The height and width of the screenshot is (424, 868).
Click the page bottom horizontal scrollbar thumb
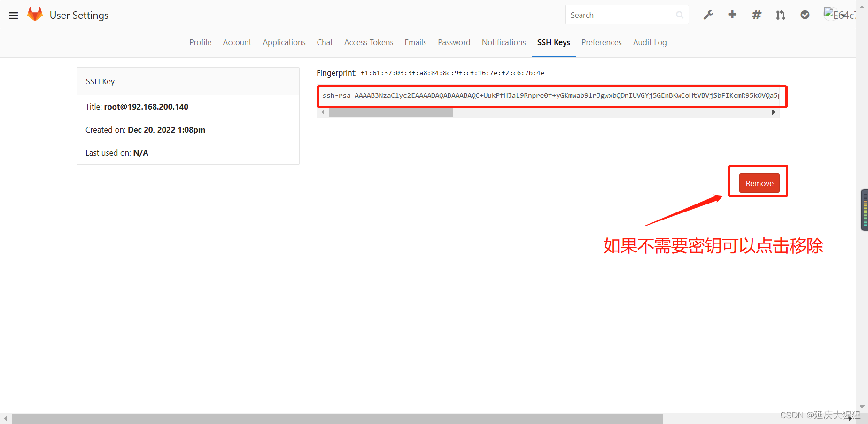337,418
